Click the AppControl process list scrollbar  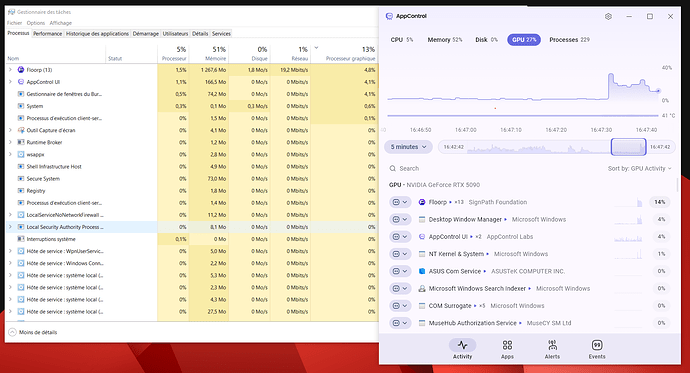click(x=677, y=185)
